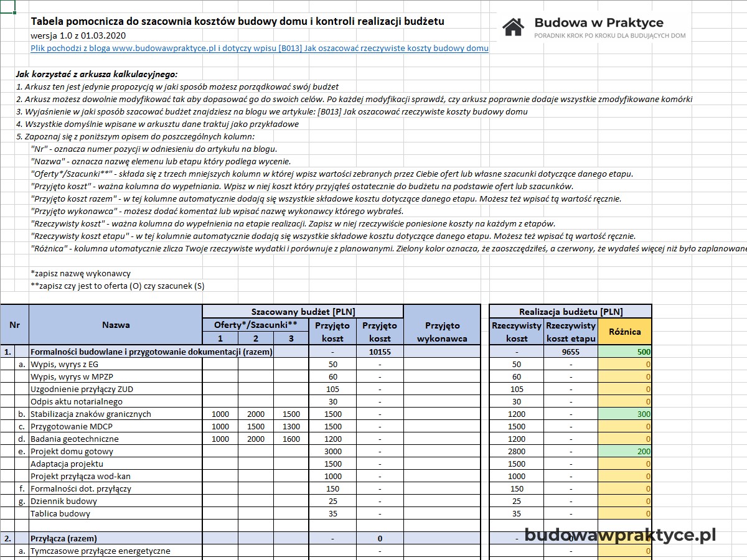This screenshot has width=747, height=560.
Task: Click the 'Realizacja budżetu [PLN]' header
Action: coord(571,312)
